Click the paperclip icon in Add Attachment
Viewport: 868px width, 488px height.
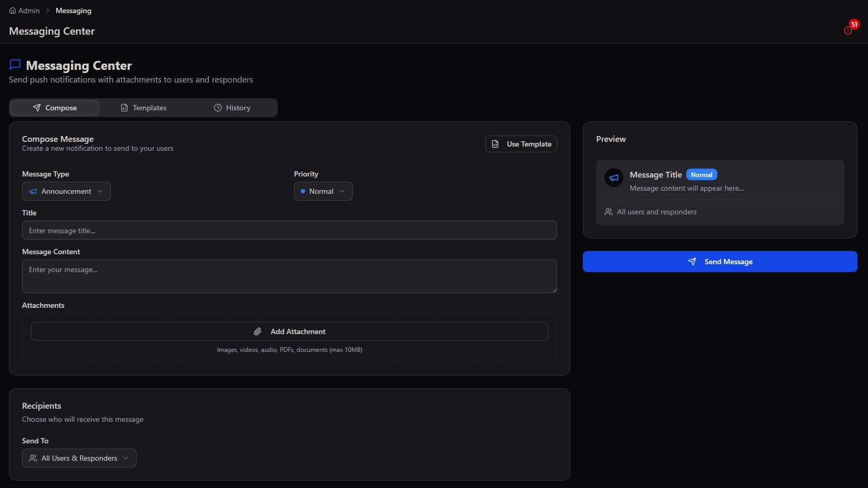(258, 331)
